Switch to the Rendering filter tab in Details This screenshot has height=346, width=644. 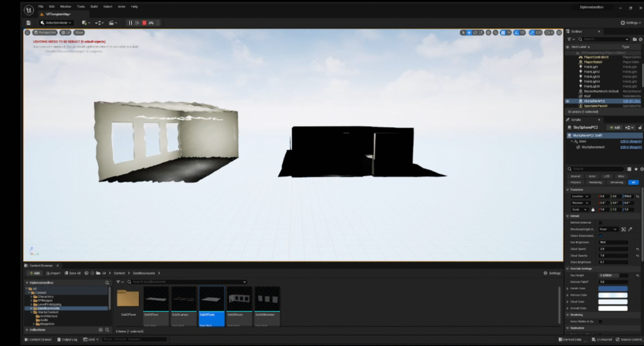[596, 182]
